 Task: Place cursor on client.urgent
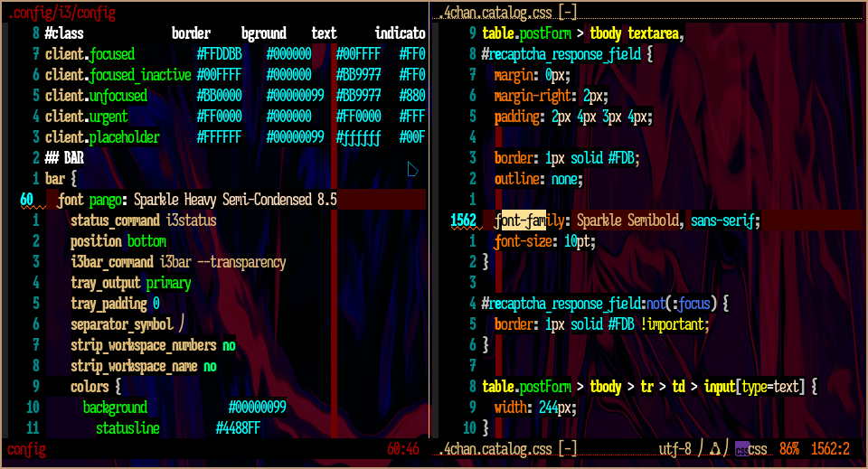coord(87,117)
